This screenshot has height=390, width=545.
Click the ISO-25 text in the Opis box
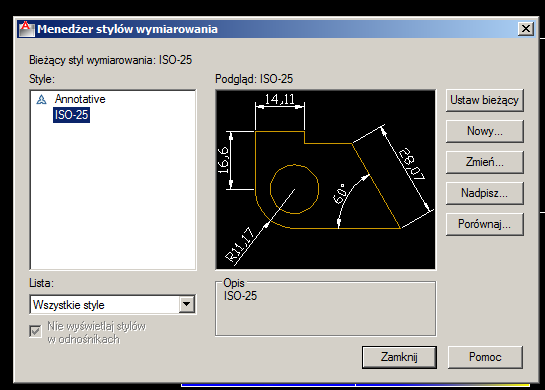pyautogui.click(x=240, y=296)
